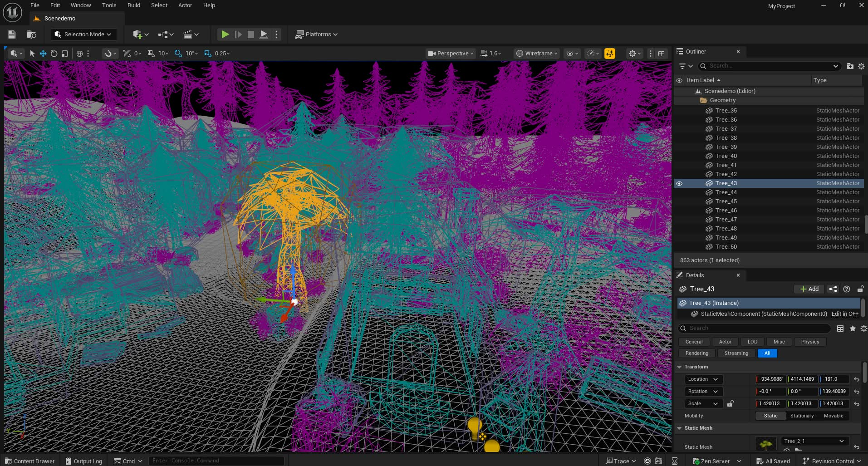Click the Details property matrix grid icon
The image size is (868, 466).
840,329
